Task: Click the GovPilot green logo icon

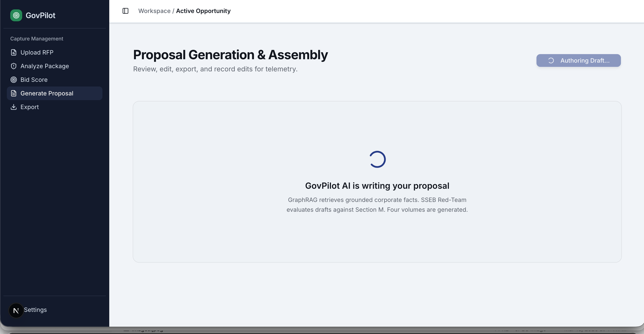Action: pos(16,16)
